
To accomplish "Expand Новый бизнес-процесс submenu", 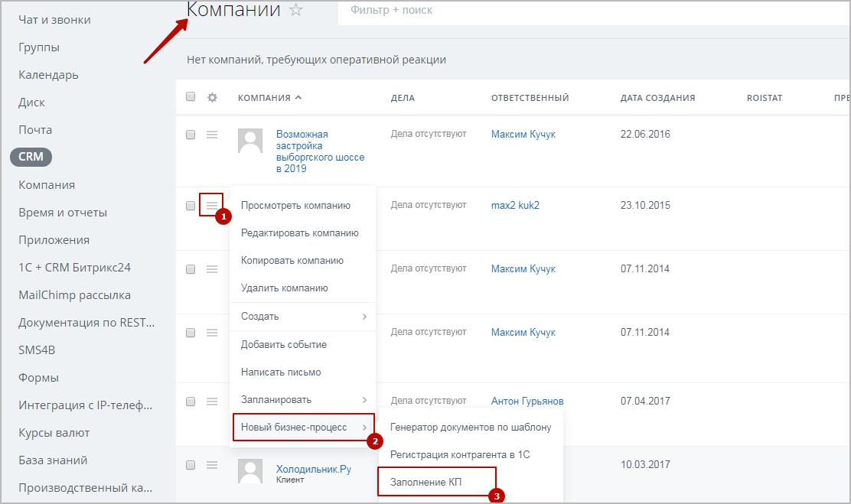I will pyautogui.click(x=303, y=428).
